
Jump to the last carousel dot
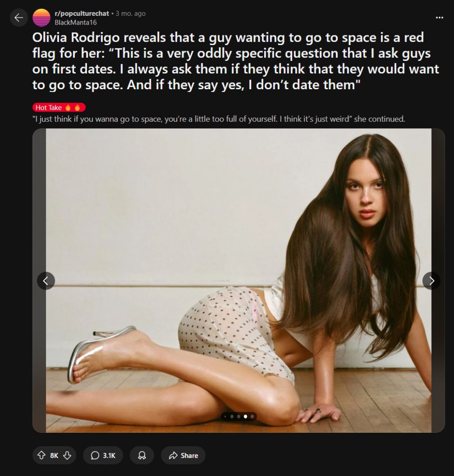[x=252, y=416]
